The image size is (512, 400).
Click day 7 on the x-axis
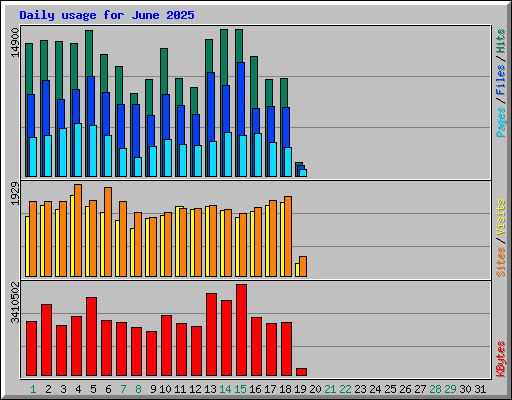[x=123, y=389]
